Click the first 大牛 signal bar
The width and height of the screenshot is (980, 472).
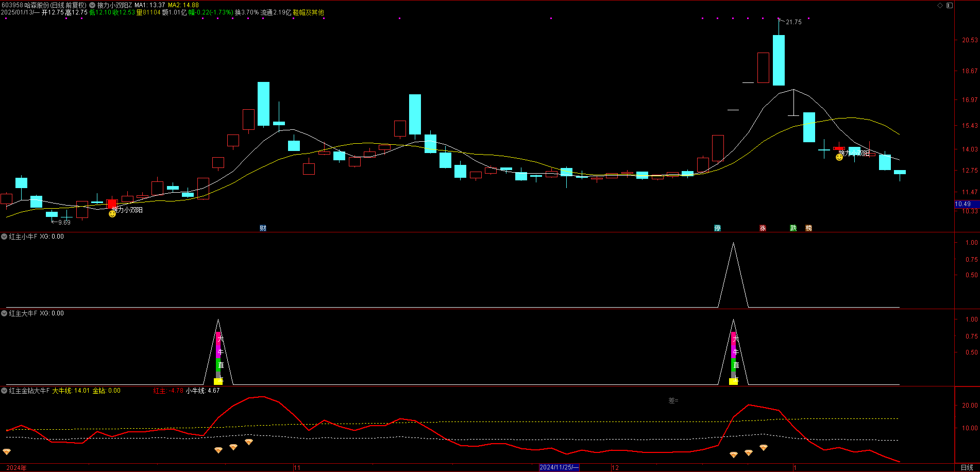point(218,358)
